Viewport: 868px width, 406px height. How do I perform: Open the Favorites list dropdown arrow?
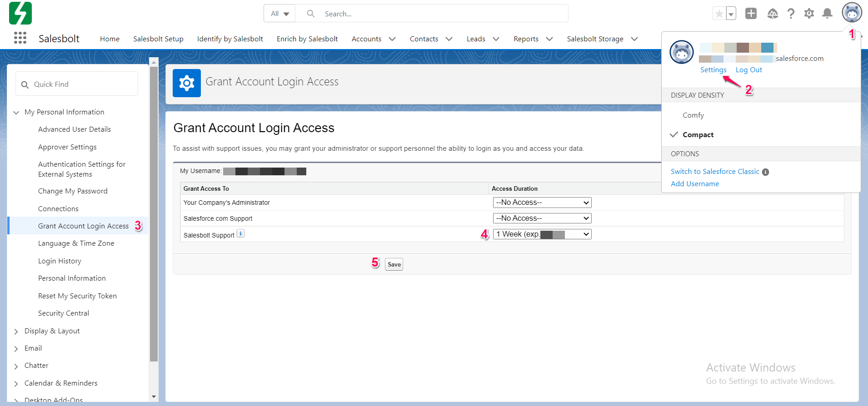(731, 14)
